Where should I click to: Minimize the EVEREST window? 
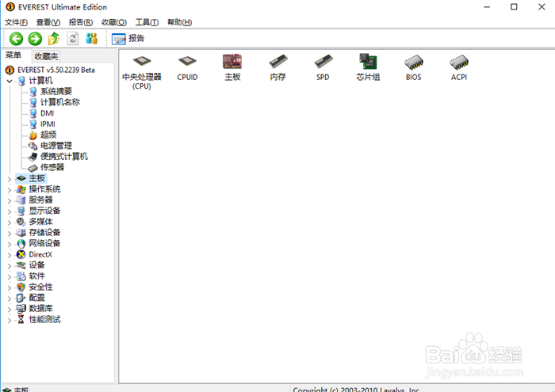487,6
